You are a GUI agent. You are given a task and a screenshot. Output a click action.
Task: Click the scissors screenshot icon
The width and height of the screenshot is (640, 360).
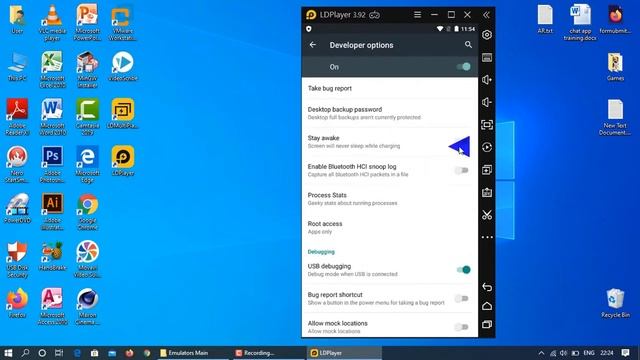[x=487, y=215]
